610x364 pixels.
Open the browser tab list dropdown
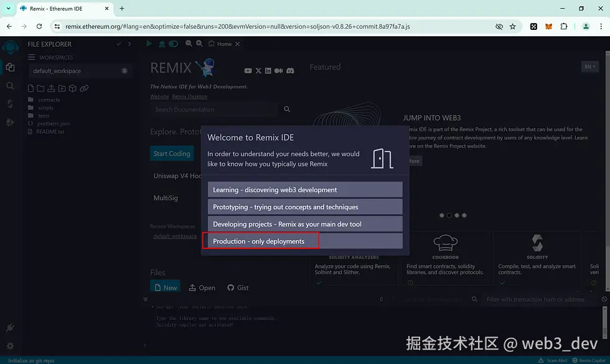8,8
